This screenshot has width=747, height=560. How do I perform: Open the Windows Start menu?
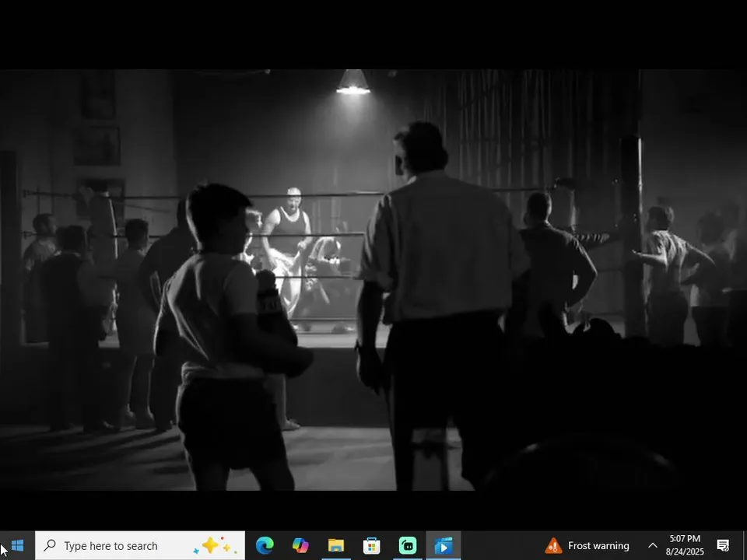tap(18, 546)
